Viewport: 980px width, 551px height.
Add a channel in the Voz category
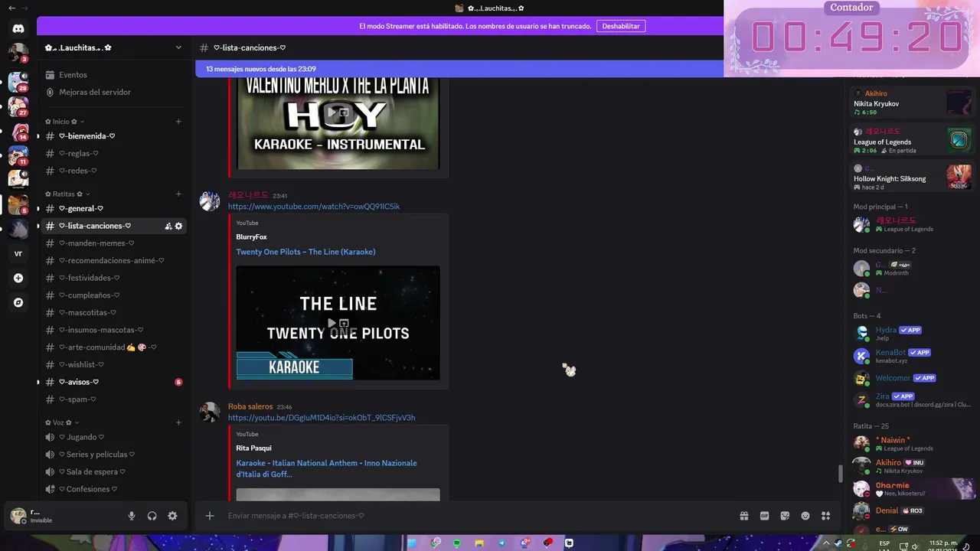[178, 422]
